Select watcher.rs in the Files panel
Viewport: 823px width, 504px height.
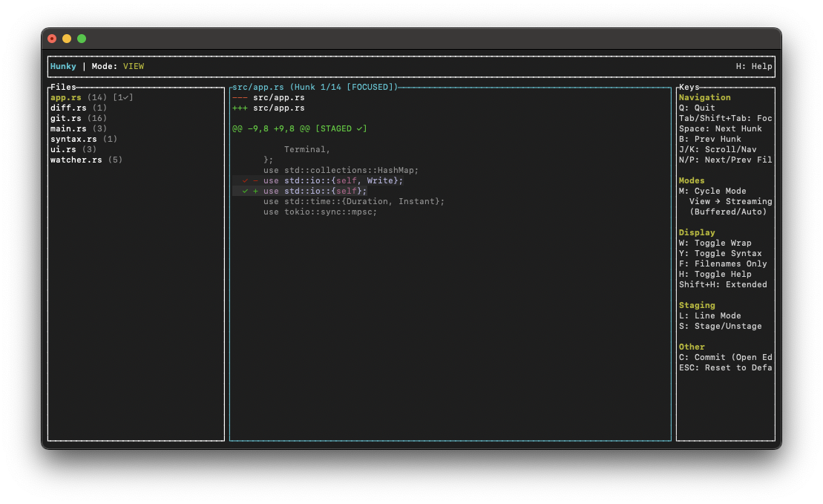pos(76,160)
